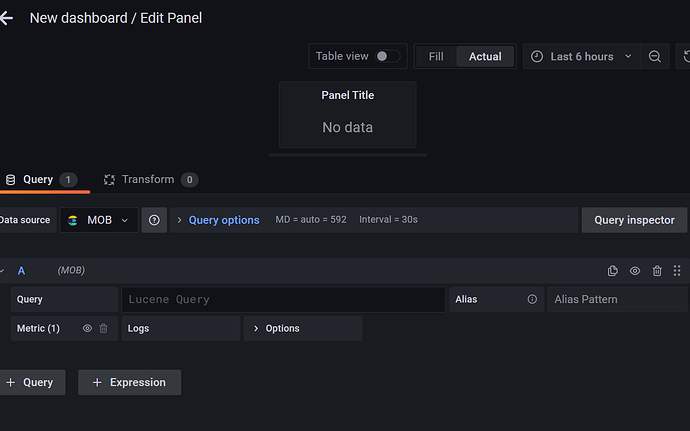Switch to the Transform tab
Viewport: 690px width, 431px height.
coord(150,180)
